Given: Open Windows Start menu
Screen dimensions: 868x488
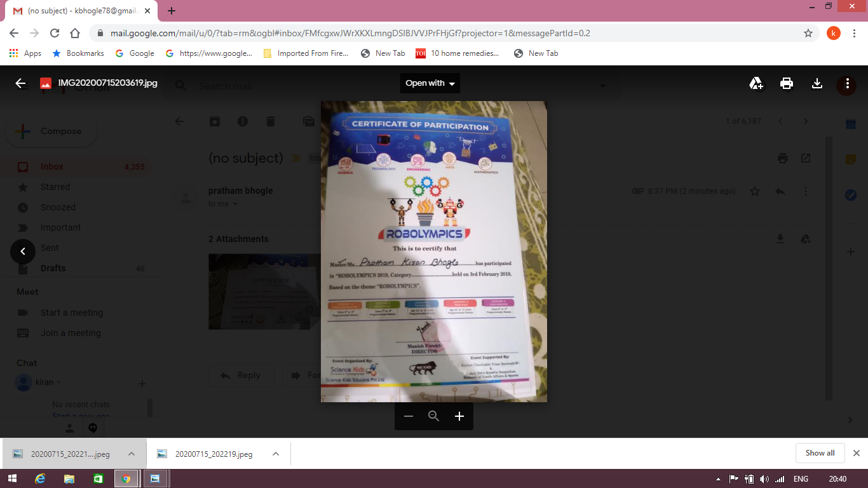Looking at the screenshot, I should click(12, 478).
